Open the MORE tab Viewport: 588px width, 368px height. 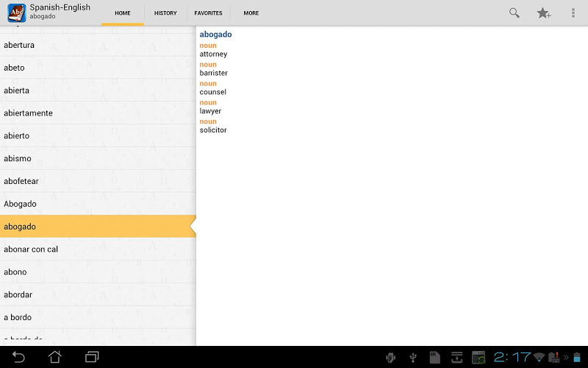point(251,13)
